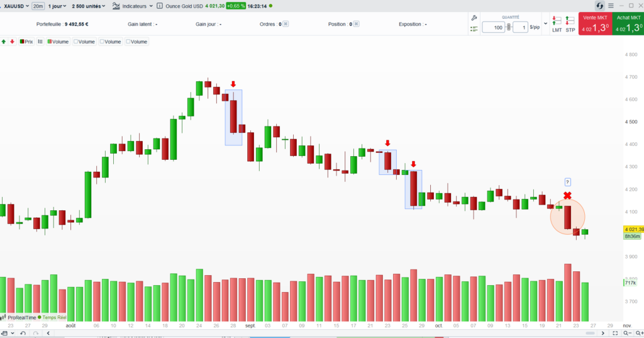Open the instrument info icon beside Ounce Gold
The image size is (644, 338).
pos(160,6)
